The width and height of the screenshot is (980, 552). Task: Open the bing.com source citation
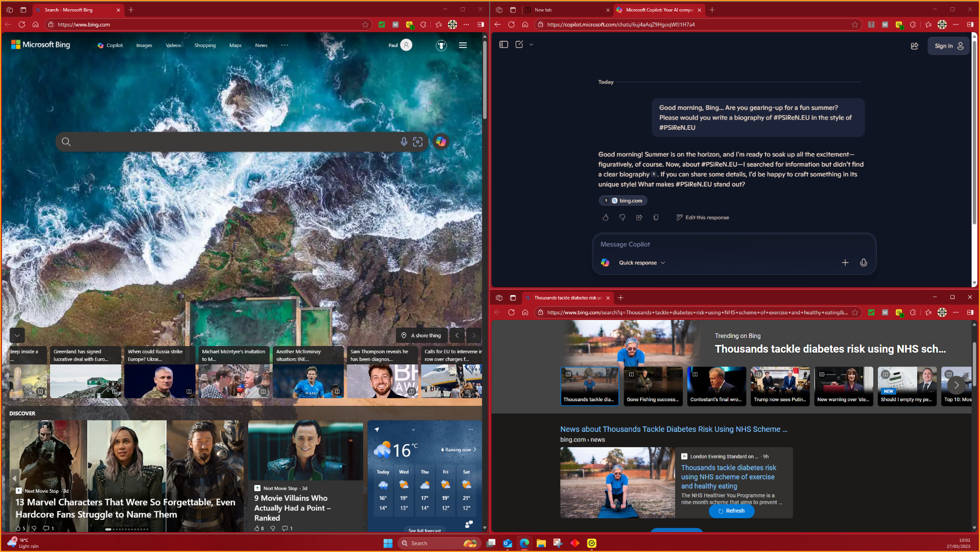623,200
